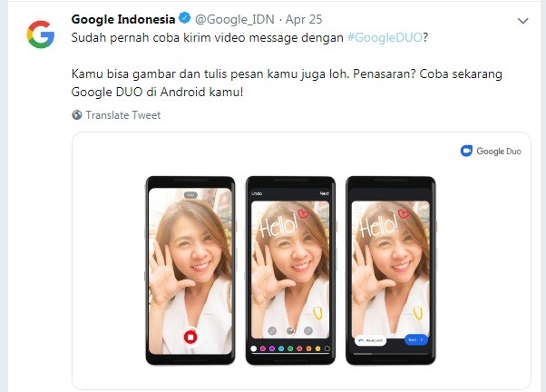Open the Google Indonesia profile avatar
The image size is (546, 392).
coord(41,34)
